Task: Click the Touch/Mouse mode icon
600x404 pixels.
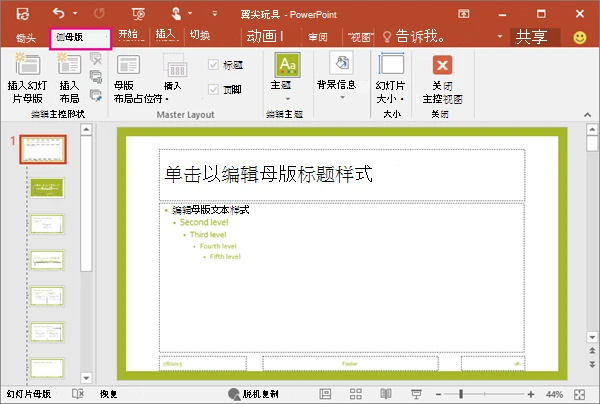Action: tap(176, 14)
